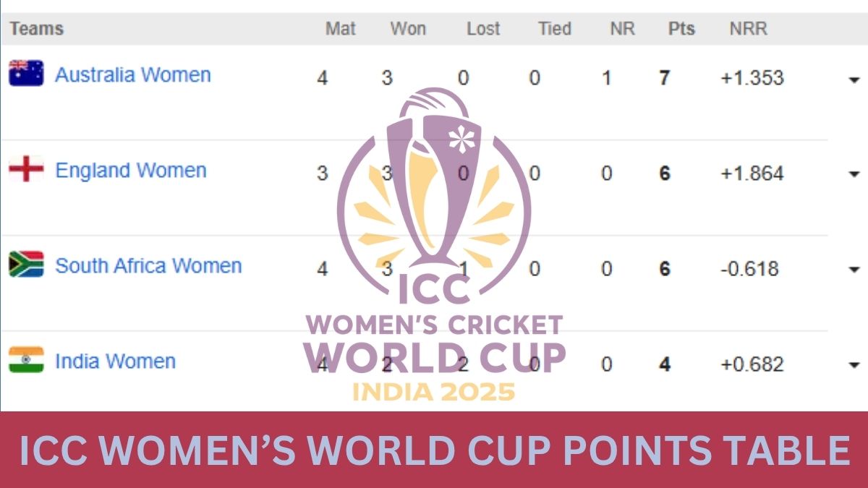868x488 pixels.
Task: Expand the Australia Women row arrow
Action: tap(854, 80)
